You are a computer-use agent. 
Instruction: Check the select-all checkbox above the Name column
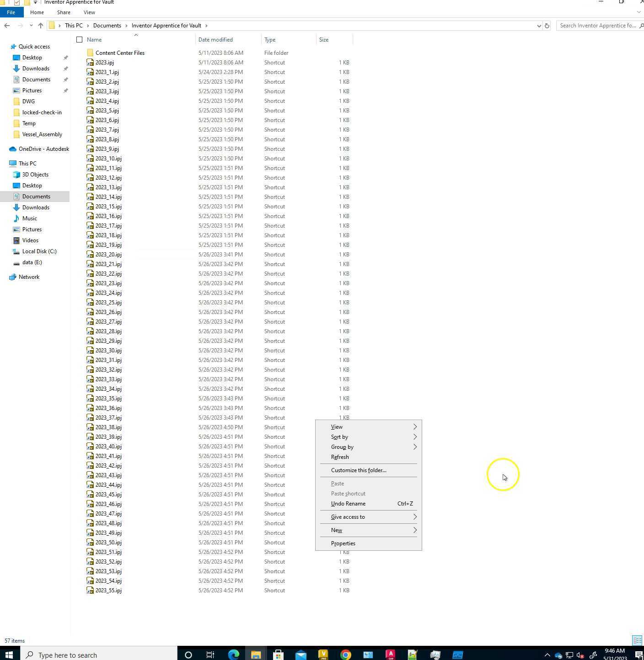(x=79, y=40)
